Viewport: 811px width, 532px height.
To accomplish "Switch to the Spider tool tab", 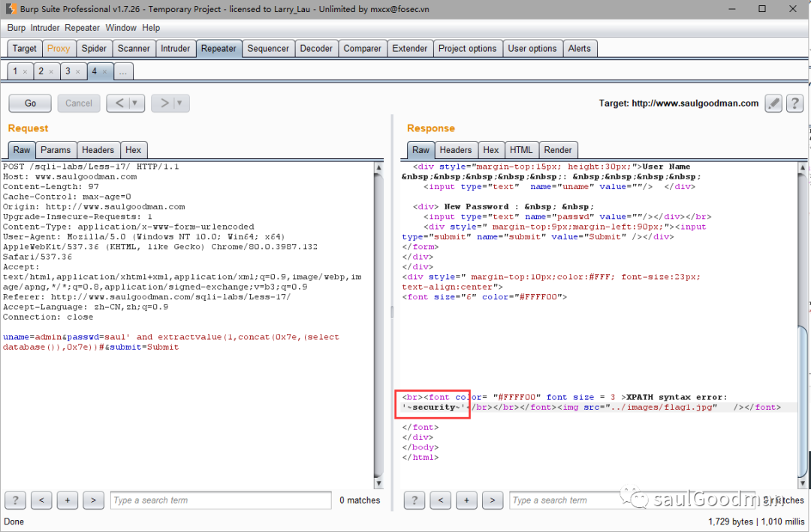I will [x=94, y=49].
